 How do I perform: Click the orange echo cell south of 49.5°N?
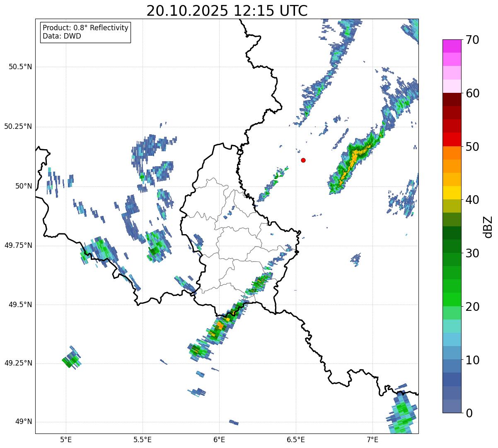tap(220, 327)
